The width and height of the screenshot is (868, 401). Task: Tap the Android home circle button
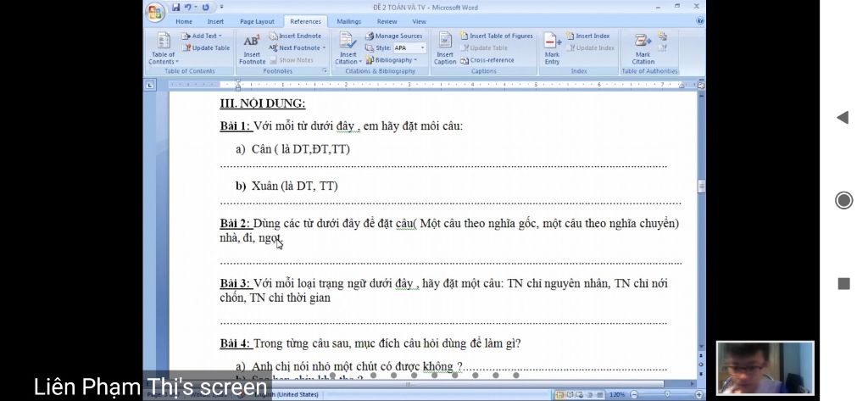pos(843,200)
